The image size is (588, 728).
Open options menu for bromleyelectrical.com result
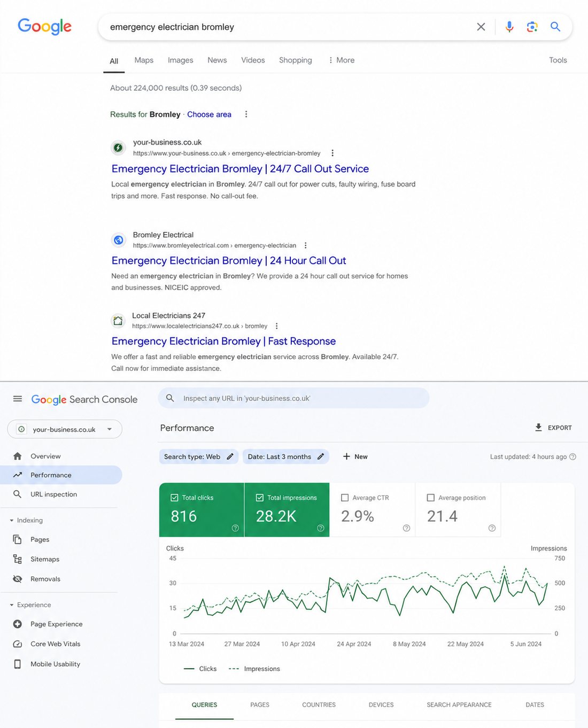306,245
